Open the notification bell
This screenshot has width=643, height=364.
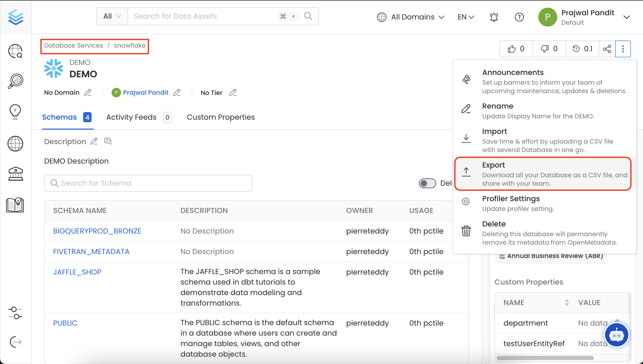[x=494, y=17]
